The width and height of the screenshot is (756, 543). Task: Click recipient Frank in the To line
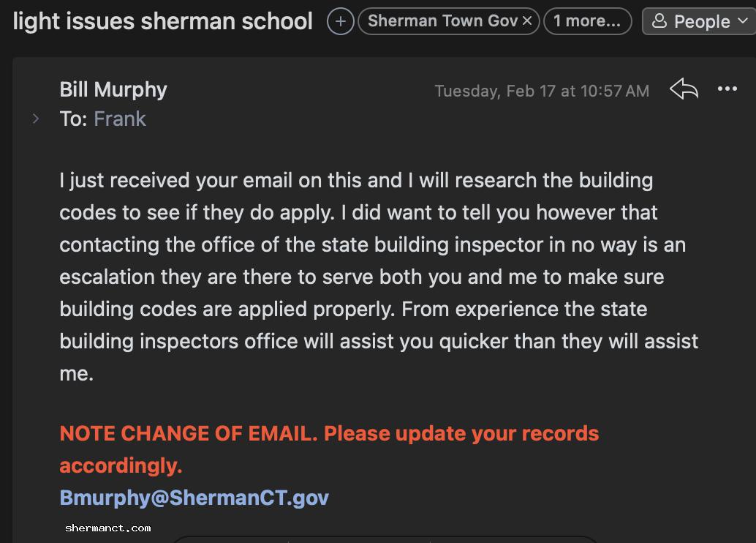point(120,119)
